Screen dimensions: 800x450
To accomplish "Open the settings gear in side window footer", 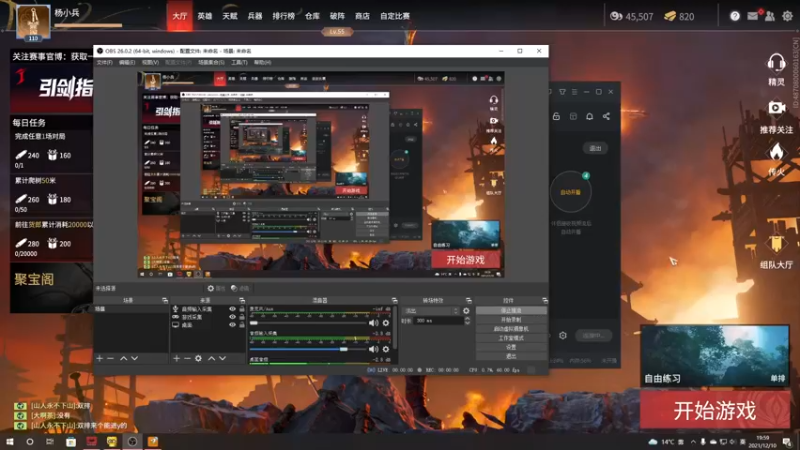I will pyautogui.click(x=563, y=335).
